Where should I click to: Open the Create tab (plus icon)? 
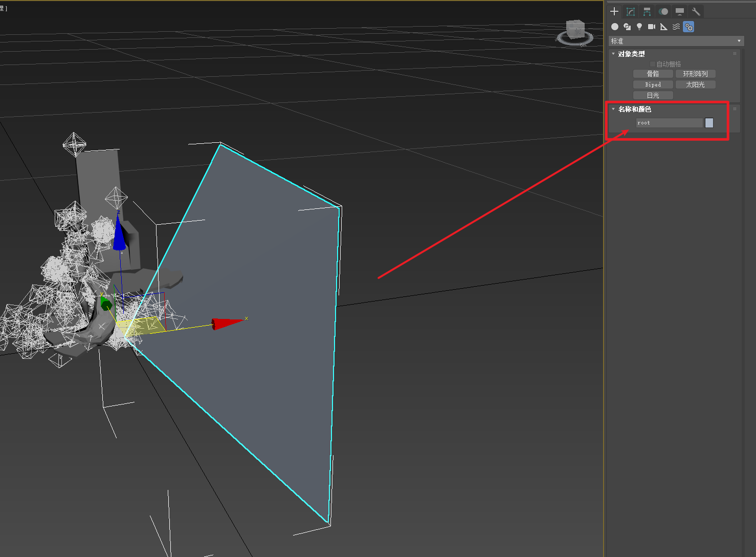pyautogui.click(x=614, y=11)
